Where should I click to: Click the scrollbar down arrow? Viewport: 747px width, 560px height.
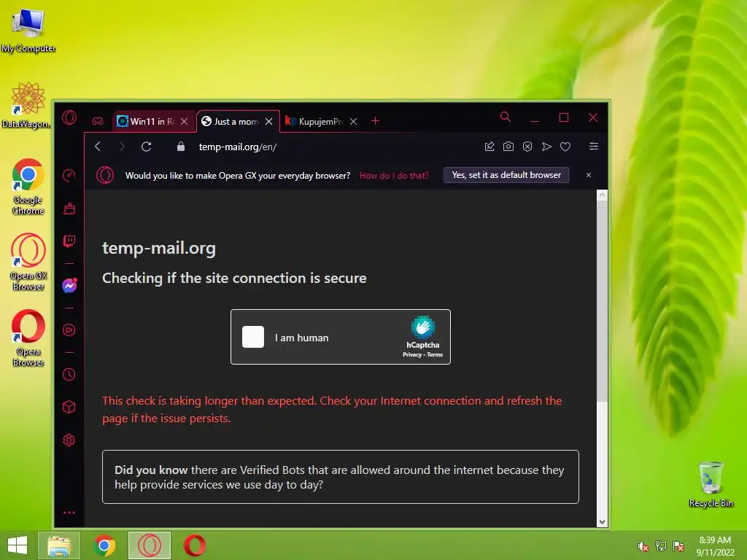point(602,522)
